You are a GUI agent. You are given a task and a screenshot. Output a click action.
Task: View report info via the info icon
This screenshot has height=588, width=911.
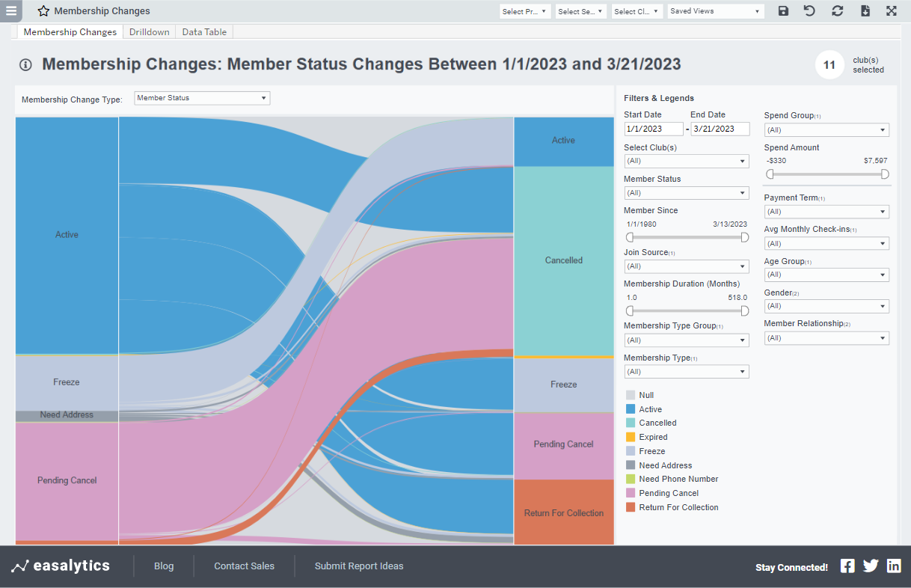[x=25, y=64]
